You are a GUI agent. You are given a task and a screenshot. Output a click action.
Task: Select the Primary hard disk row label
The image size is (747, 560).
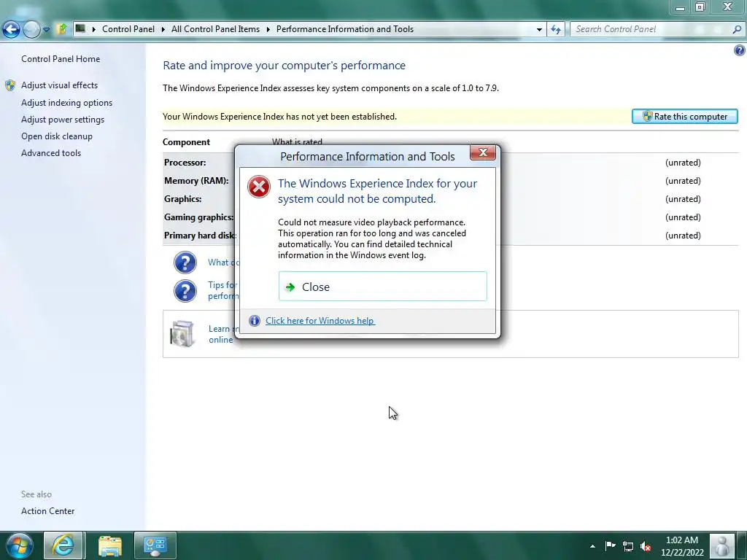click(200, 236)
